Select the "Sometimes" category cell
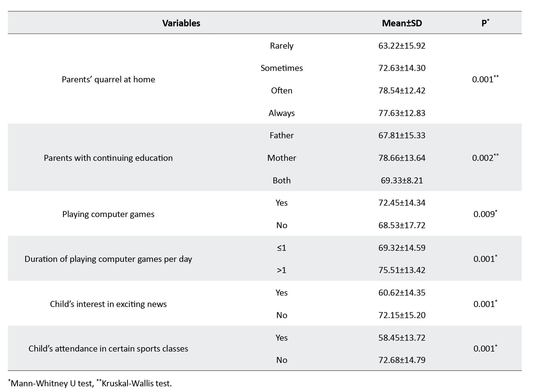 (x=282, y=68)
